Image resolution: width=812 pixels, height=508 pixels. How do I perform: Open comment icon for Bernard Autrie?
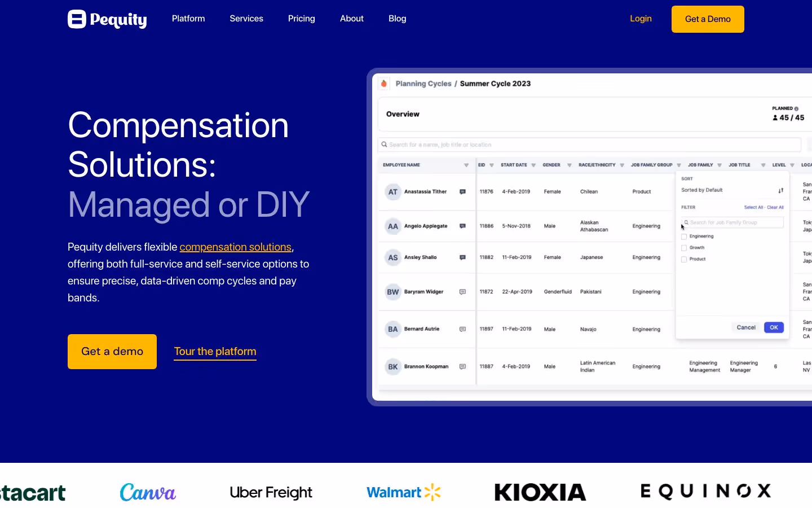[x=462, y=329]
